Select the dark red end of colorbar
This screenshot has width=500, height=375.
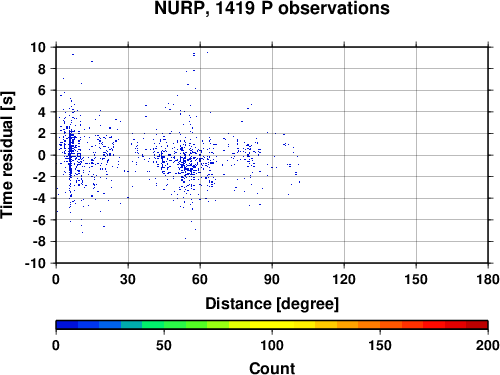point(477,325)
